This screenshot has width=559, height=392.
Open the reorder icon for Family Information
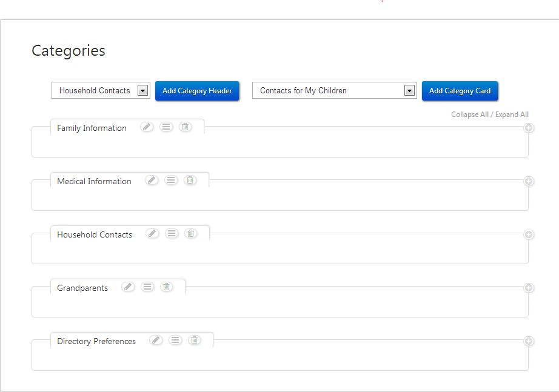(x=166, y=127)
